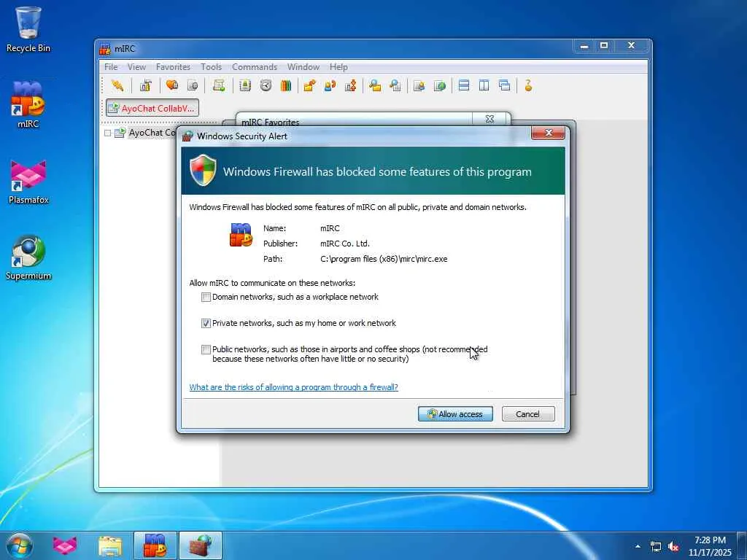
Task: Open File Explorer from the taskbar
Action: (x=110, y=545)
